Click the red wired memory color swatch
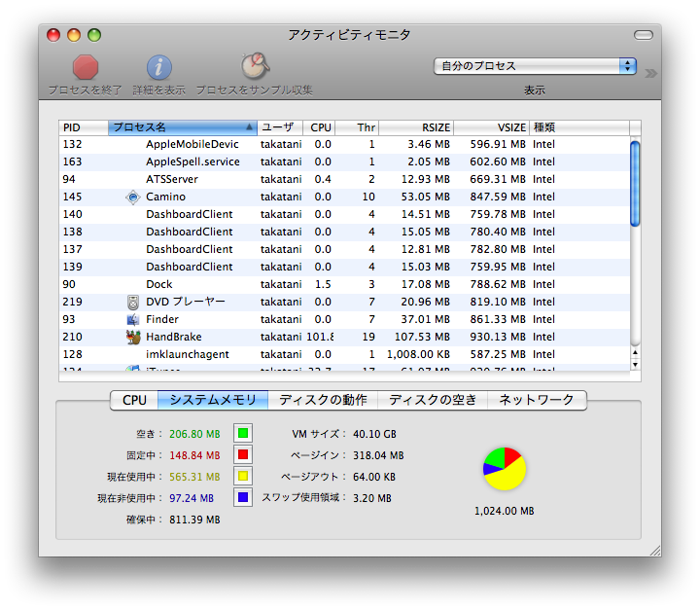This screenshot has width=700, height=610. pos(243,454)
